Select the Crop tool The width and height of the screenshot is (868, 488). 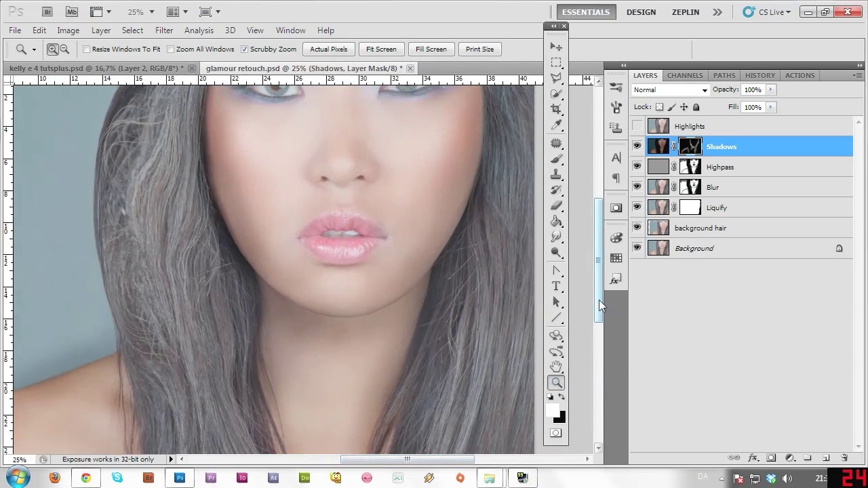pyautogui.click(x=556, y=109)
